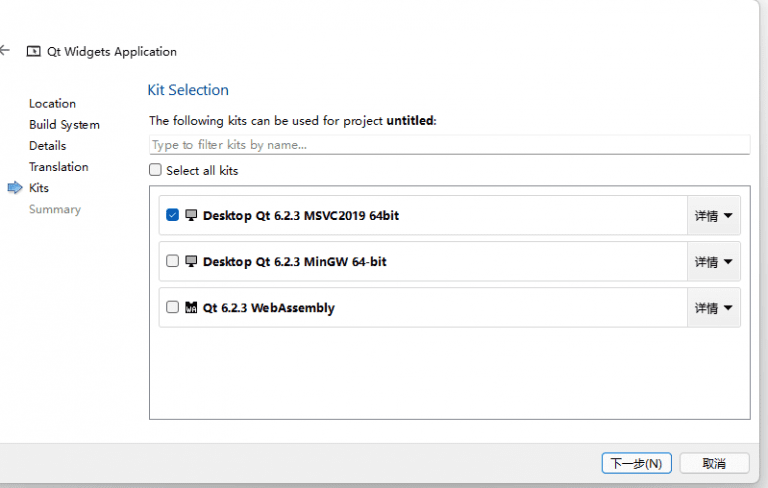Expand 详情 for MSVC2019 64bit kit
Viewport: 768px width, 488px height.
[713, 216]
